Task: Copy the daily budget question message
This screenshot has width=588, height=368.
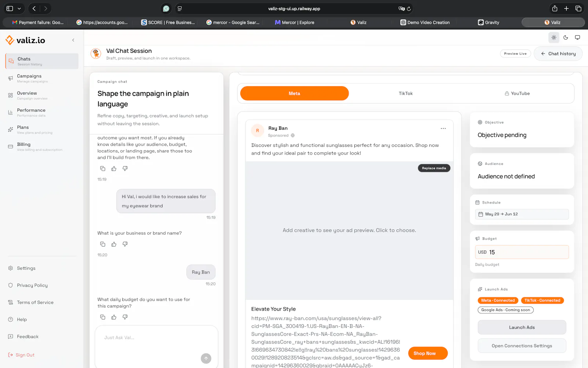Action: coord(103,317)
